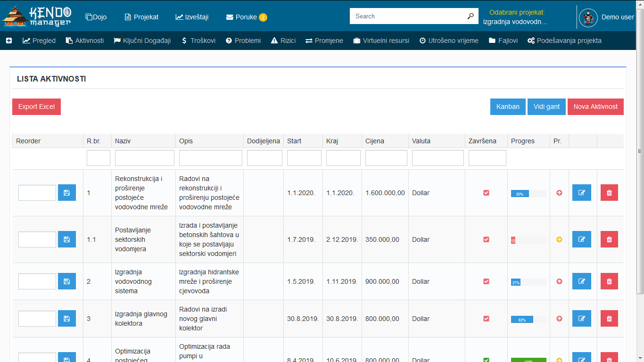Go to the Aktivnosti tab
Image resolution: width=644 pixels, height=362 pixels.
click(x=85, y=41)
